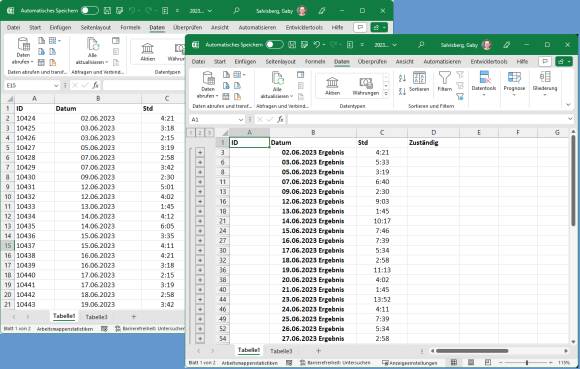Select cell 10437 in the back window
580x369 pixels.
[34, 246]
